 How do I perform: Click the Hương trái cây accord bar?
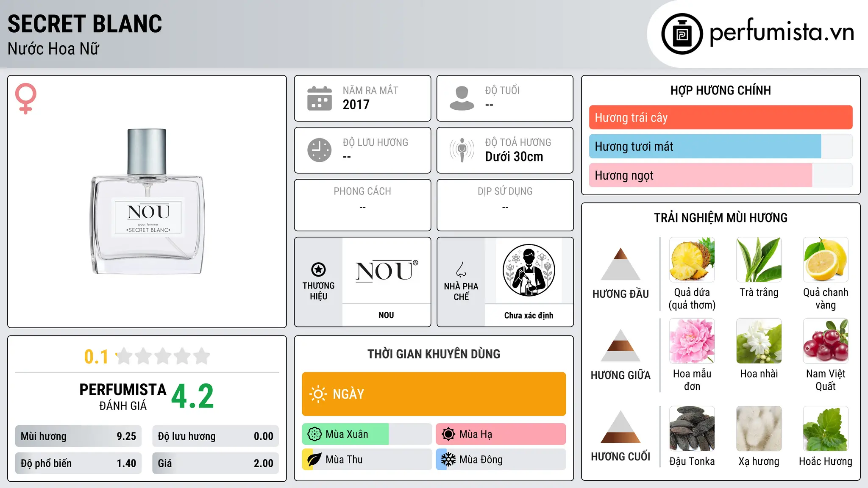[x=721, y=117]
